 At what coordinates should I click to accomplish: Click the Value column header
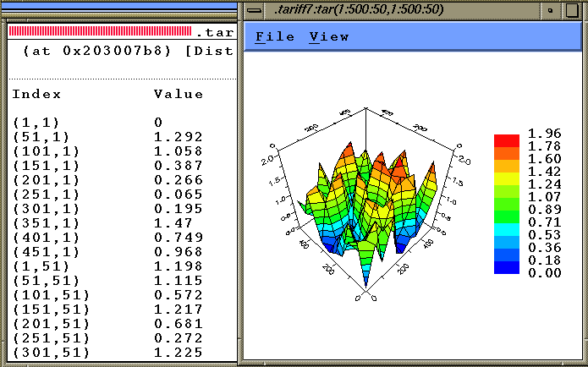(x=179, y=94)
